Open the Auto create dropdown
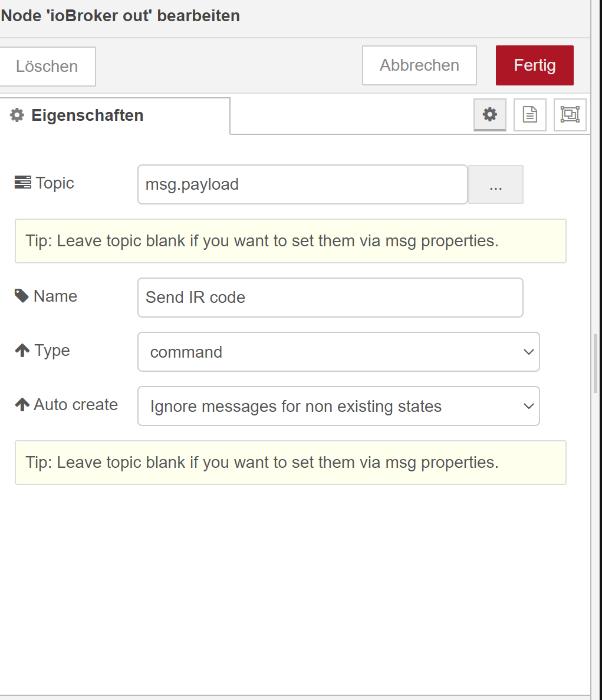Viewport: 602px width, 700px height. 338,406
